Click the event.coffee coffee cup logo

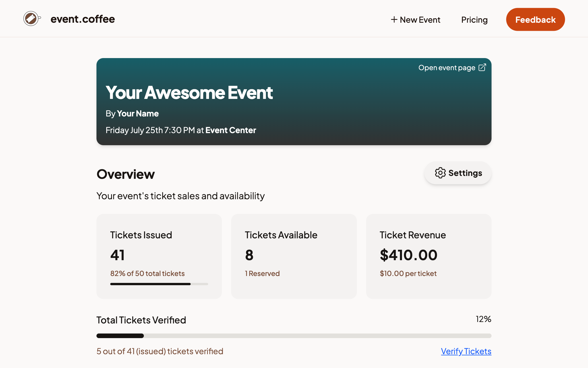point(31,18)
